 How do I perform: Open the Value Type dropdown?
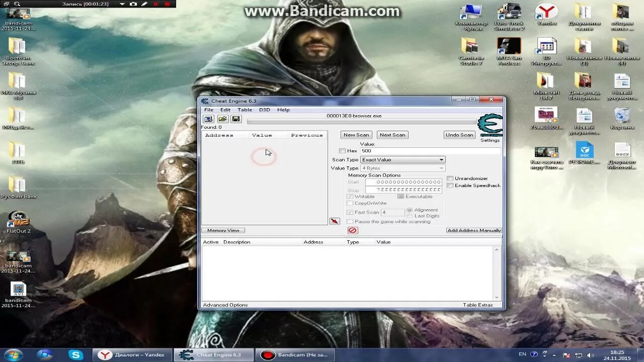(x=403, y=168)
